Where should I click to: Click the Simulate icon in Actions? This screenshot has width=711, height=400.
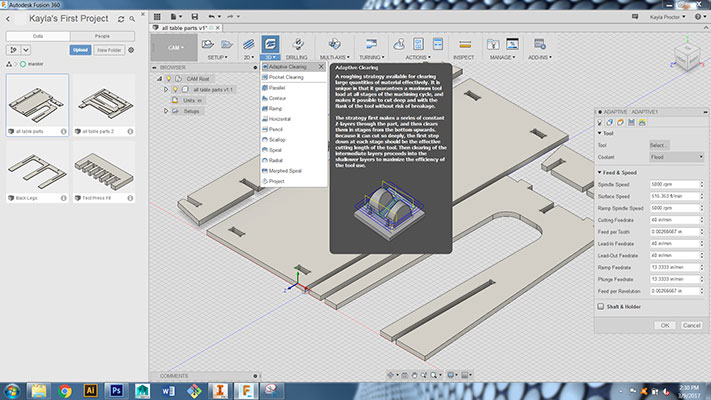[x=399, y=44]
